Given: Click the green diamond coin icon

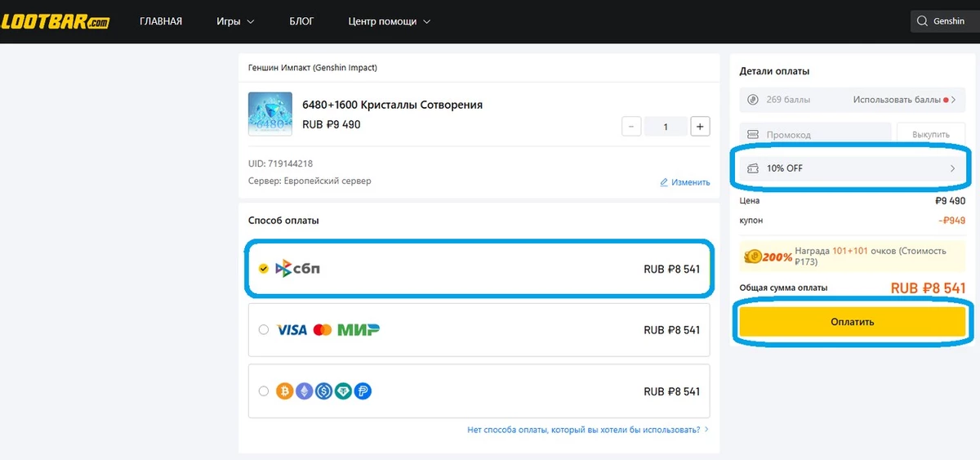Looking at the screenshot, I should click(x=344, y=391).
